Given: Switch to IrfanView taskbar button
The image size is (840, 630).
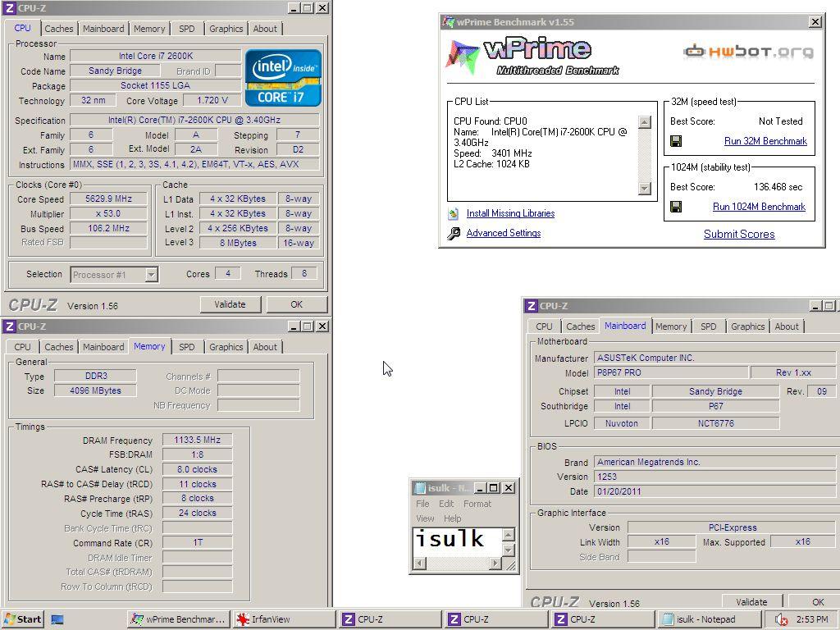Looking at the screenshot, I should coord(285,619).
